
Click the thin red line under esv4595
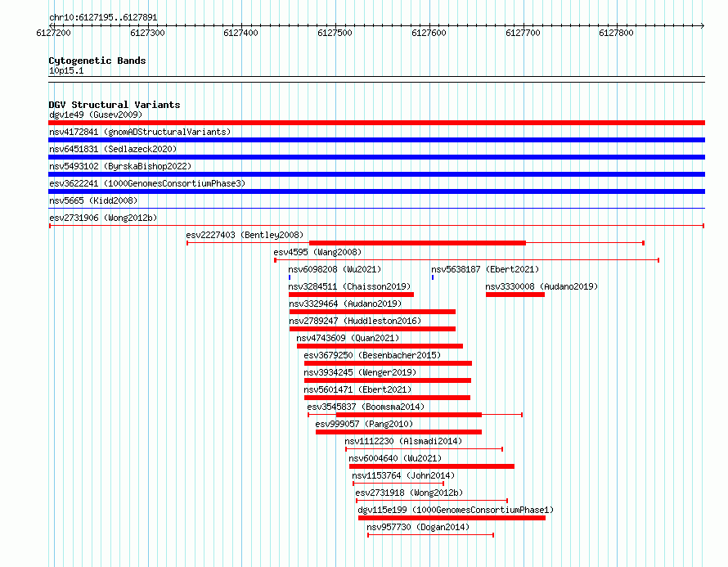tap(466, 260)
